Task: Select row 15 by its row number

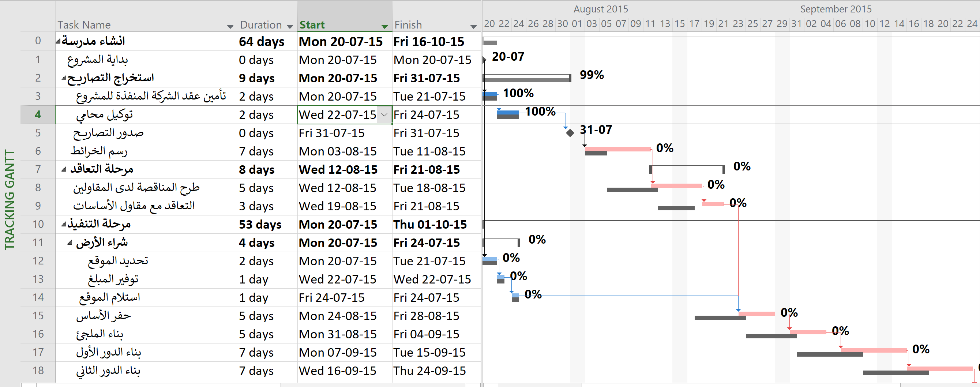Action: [x=38, y=316]
